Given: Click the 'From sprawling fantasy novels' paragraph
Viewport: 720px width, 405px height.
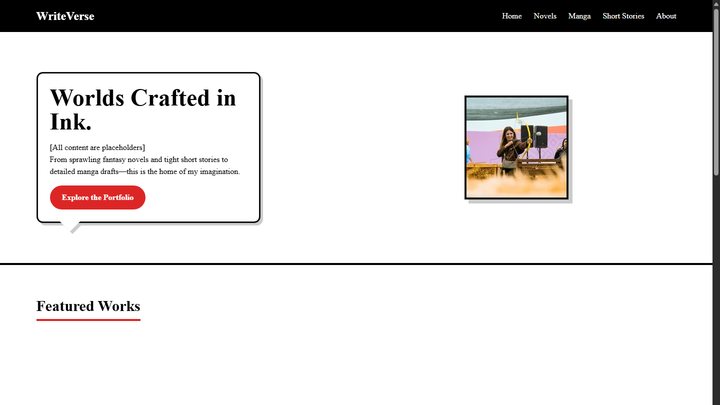Looking at the screenshot, I should click(x=145, y=165).
